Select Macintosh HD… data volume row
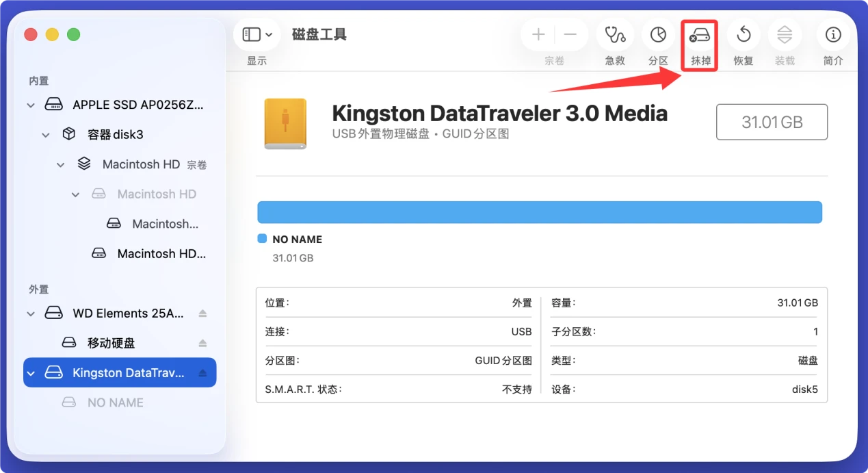Screen dimensions: 868x473 tap(120, 253)
